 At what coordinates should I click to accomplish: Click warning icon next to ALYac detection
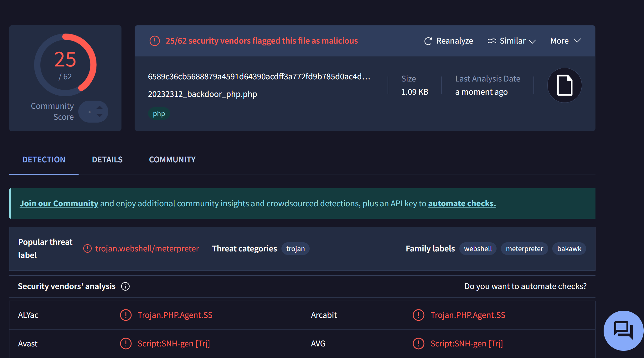click(x=126, y=315)
